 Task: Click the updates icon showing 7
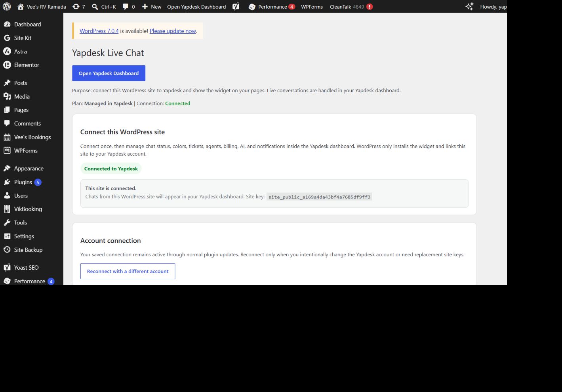tap(76, 6)
